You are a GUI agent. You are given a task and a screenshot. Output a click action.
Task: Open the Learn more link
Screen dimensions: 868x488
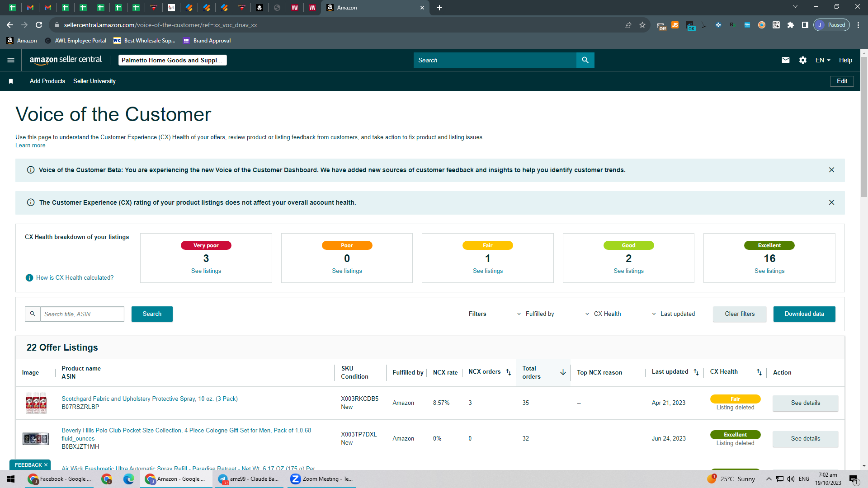coord(30,145)
